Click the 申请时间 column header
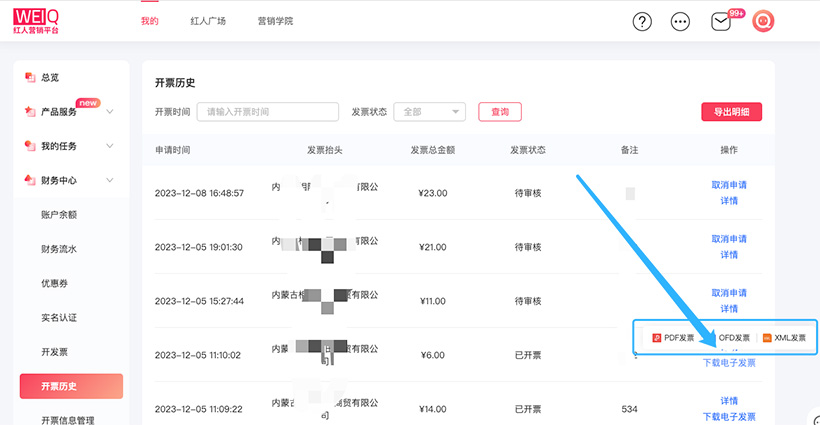The image size is (820, 425). 173,150
